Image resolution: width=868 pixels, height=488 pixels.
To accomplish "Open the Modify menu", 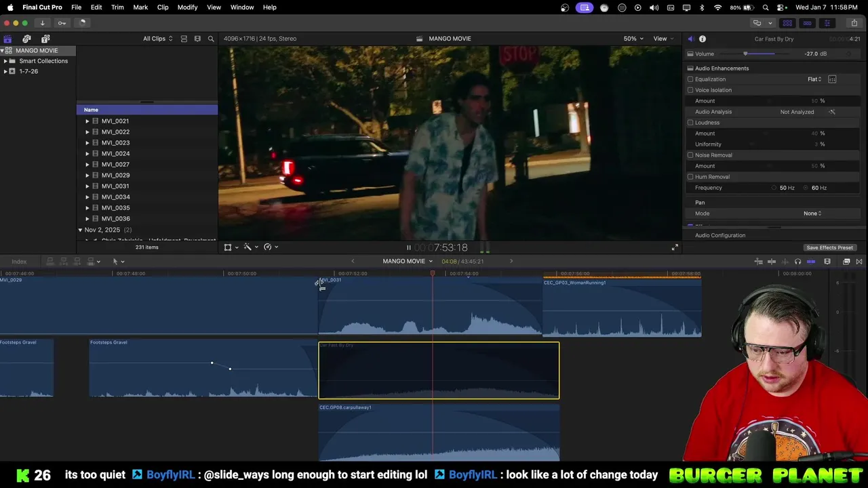I will click(x=187, y=7).
